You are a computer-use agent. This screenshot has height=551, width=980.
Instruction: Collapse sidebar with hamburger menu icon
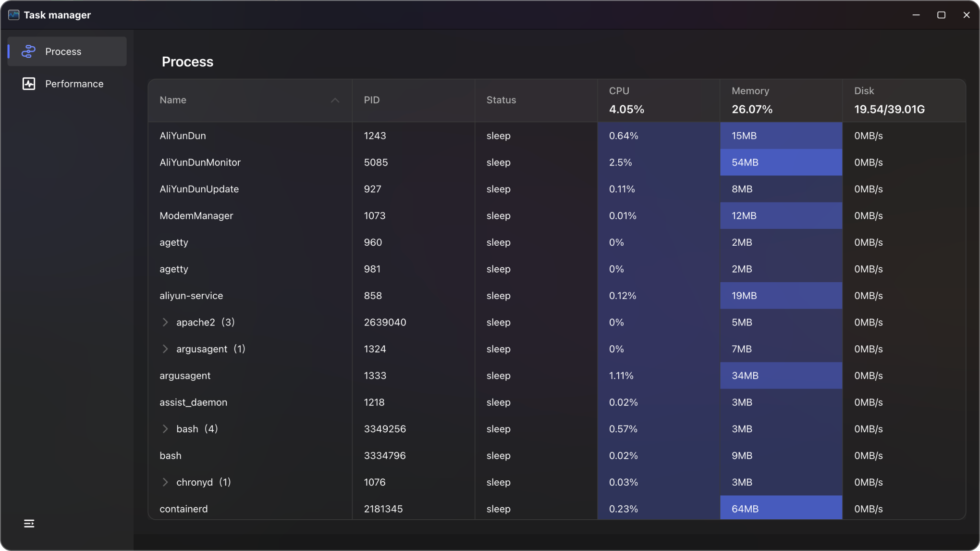click(29, 523)
